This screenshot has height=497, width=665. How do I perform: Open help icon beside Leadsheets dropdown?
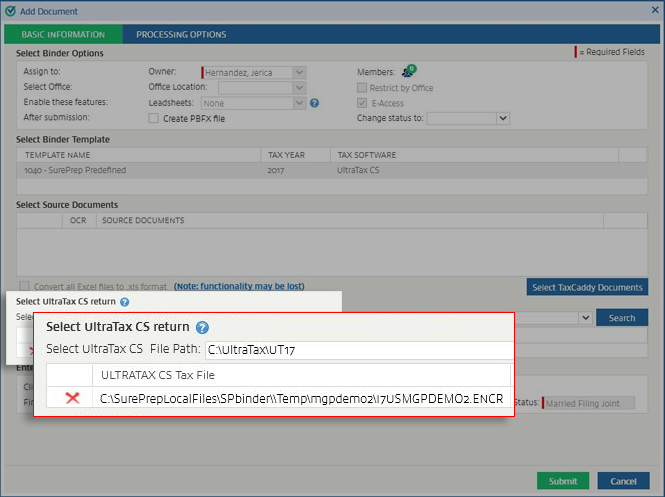(314, 103)
